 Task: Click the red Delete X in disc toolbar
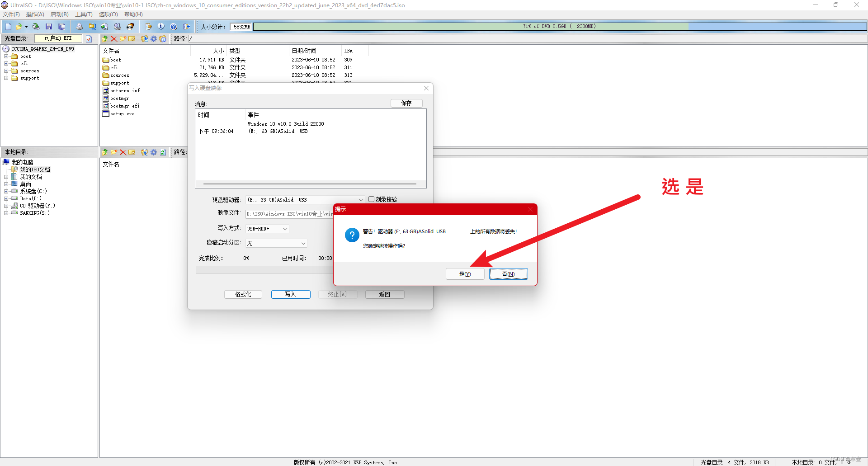pyautogui.click(x=114, y=39)
